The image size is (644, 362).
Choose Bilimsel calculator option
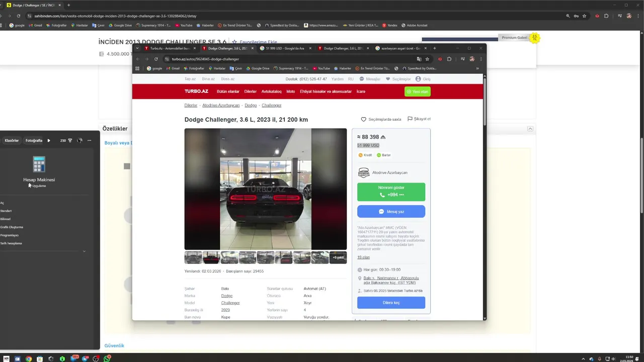[6, 219]
